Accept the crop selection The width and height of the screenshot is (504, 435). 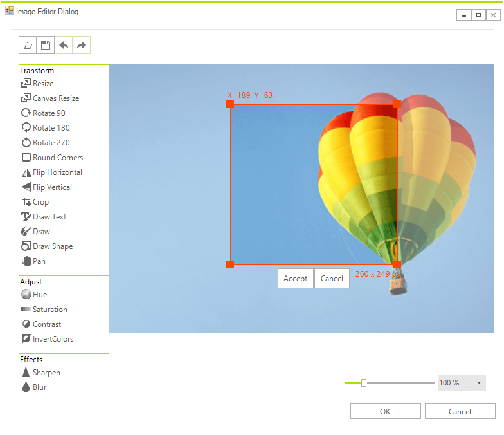click(296, 279)
